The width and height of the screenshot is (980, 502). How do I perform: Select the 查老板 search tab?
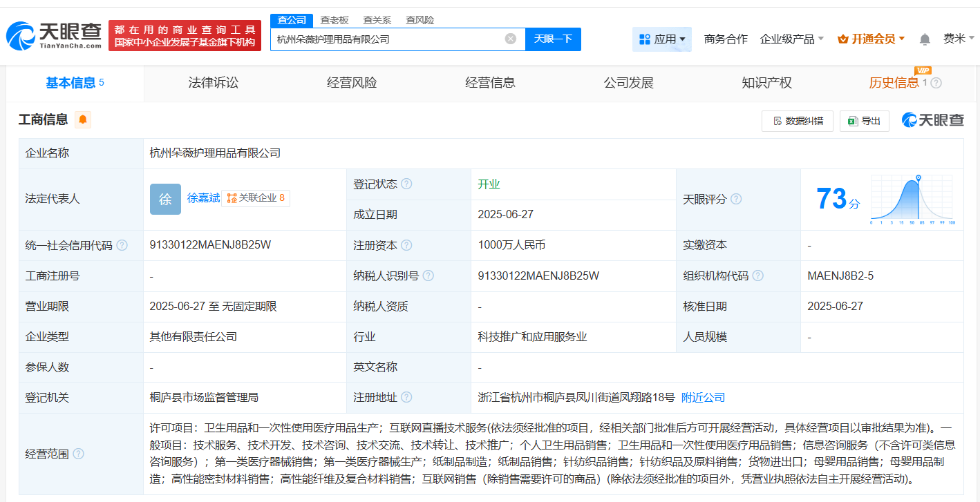pyautogui.click(x=334, y=20)
